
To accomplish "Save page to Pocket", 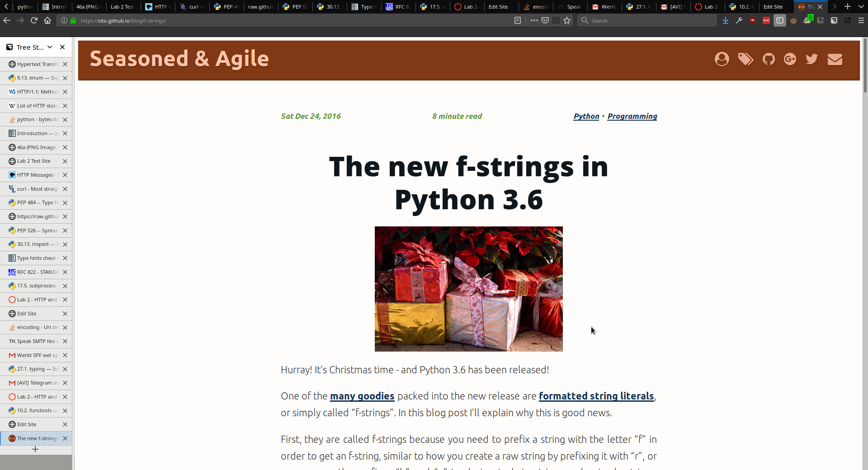I will click(x=545, y=20).
